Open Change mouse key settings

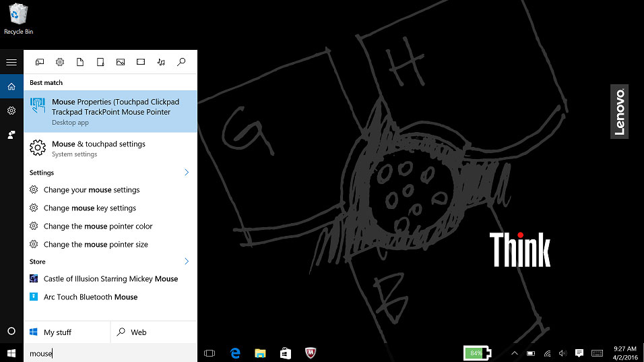tap(110, 208)
